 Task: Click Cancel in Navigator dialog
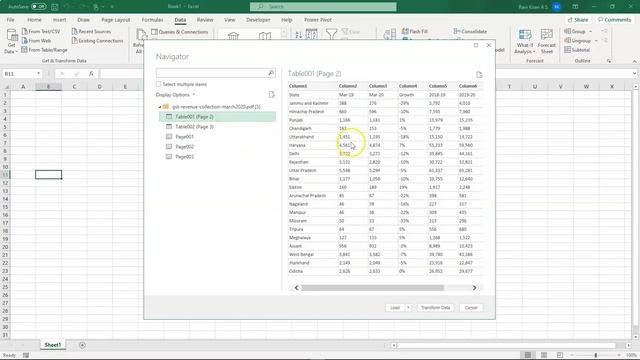471,307
